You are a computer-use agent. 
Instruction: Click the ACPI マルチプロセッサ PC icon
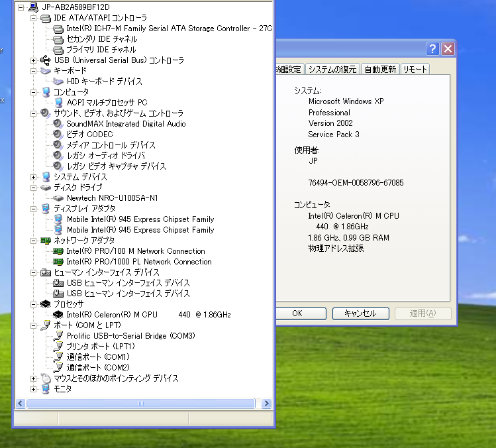(58, 103)
